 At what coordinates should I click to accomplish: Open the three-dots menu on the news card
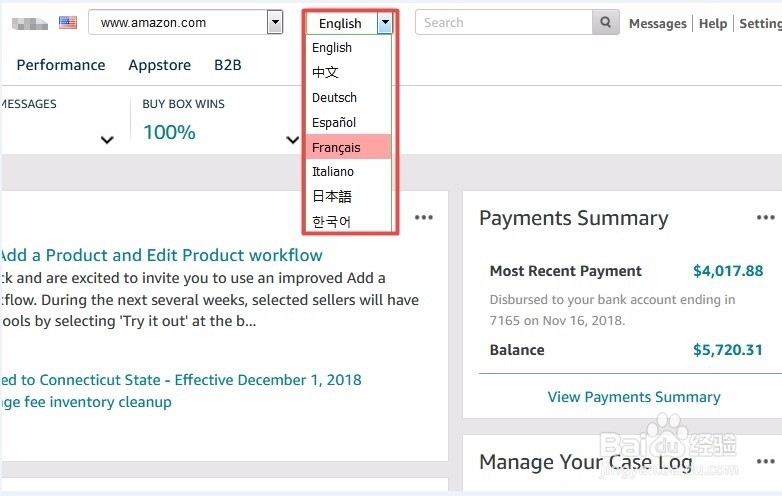[x=424, y=217]
